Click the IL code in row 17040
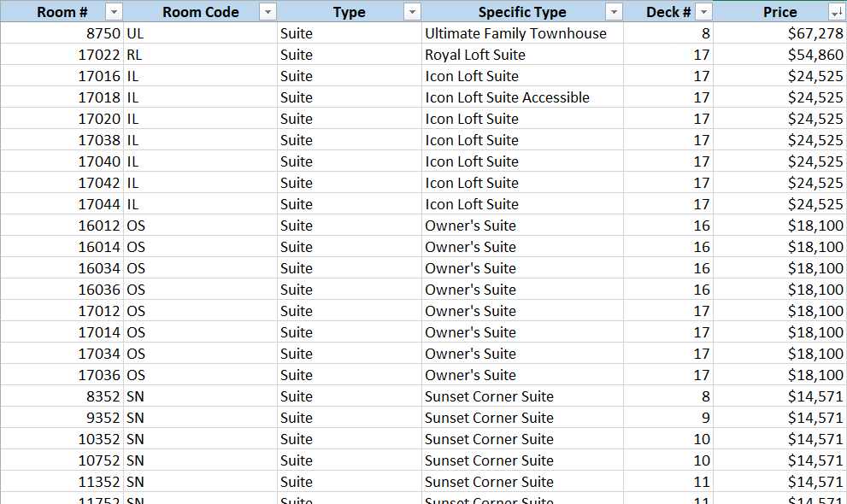 pyautogui.click(x=200, y=161)
